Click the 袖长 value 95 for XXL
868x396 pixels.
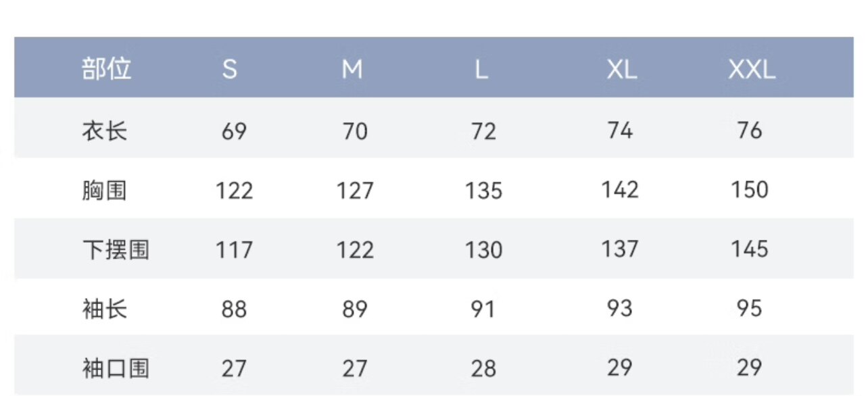(750, 309)
